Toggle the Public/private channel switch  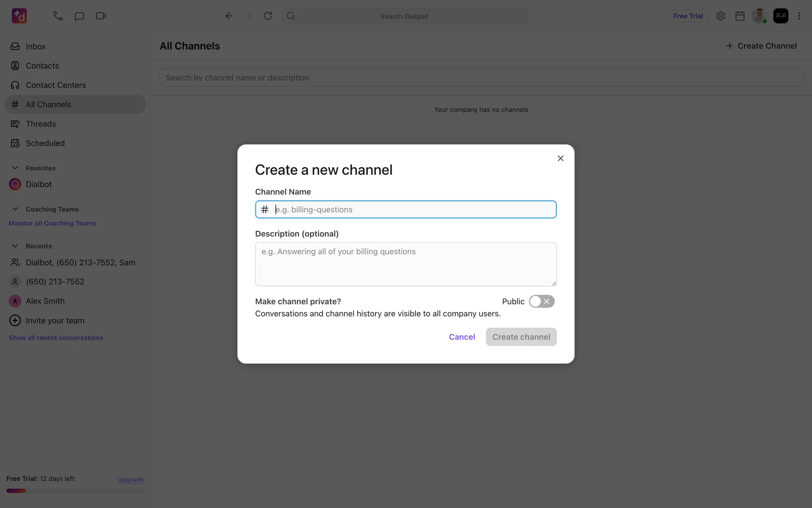click(x=541, y=301)
